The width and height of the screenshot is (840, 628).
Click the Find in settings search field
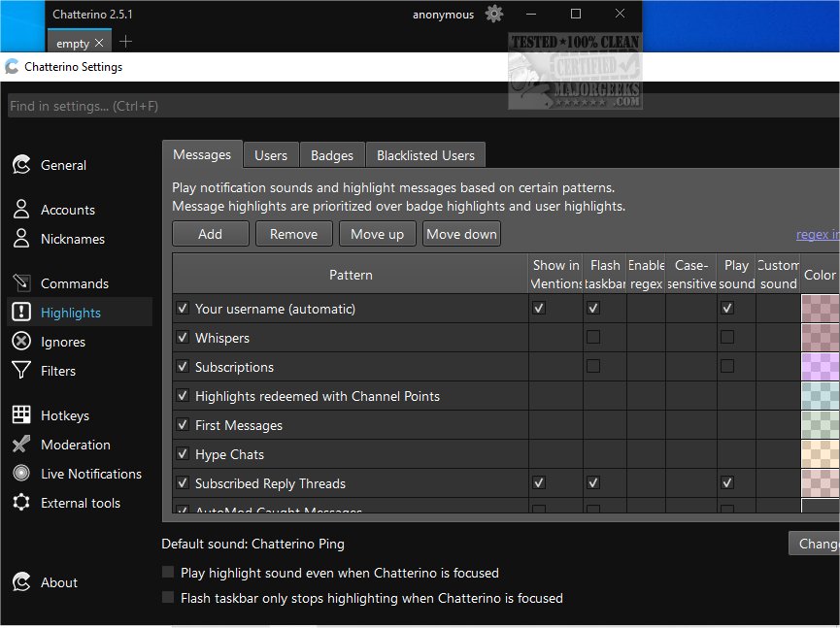(423, 106)
